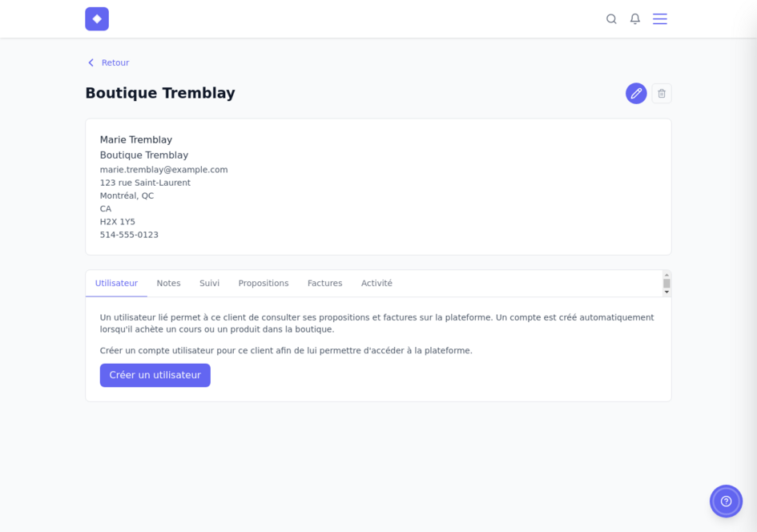Click the address 123 rue Saint-Laurent
This screenshot has width=757, height=532.
[x=145, y=183]
